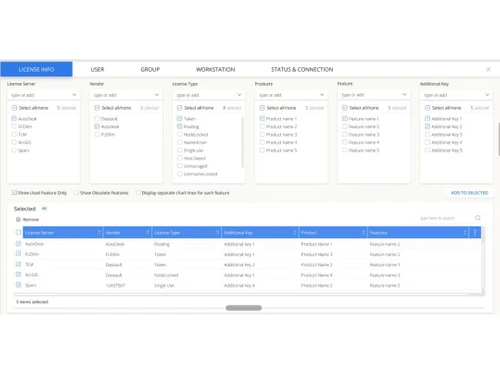Click the 5 items selected status text
The image size is (500, 375).
32,302
